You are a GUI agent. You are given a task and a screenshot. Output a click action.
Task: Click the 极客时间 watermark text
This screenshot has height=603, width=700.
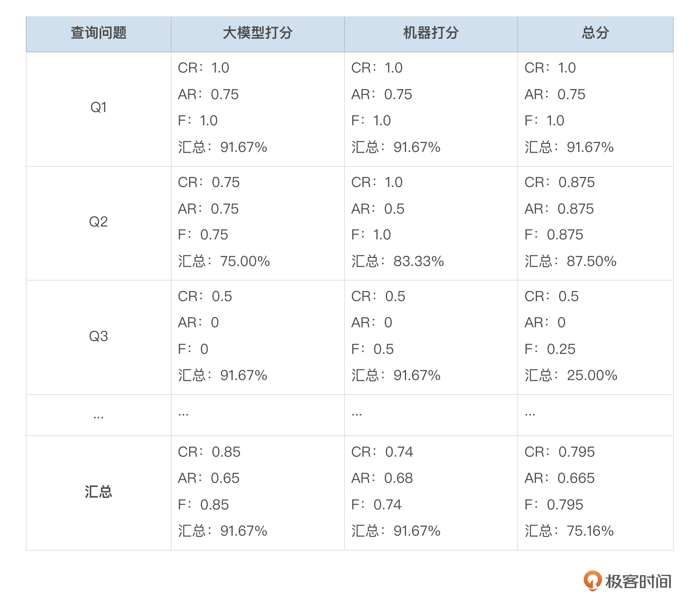[638, 582]
